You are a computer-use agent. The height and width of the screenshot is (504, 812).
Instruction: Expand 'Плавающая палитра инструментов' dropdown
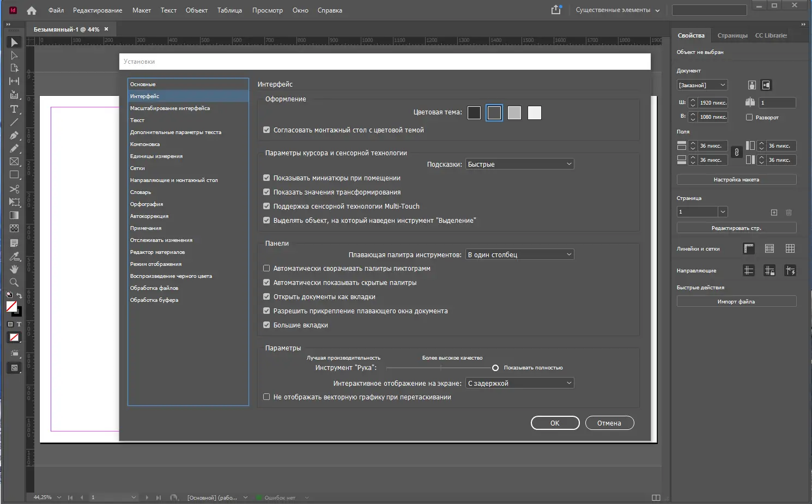(x=519, y=254)
